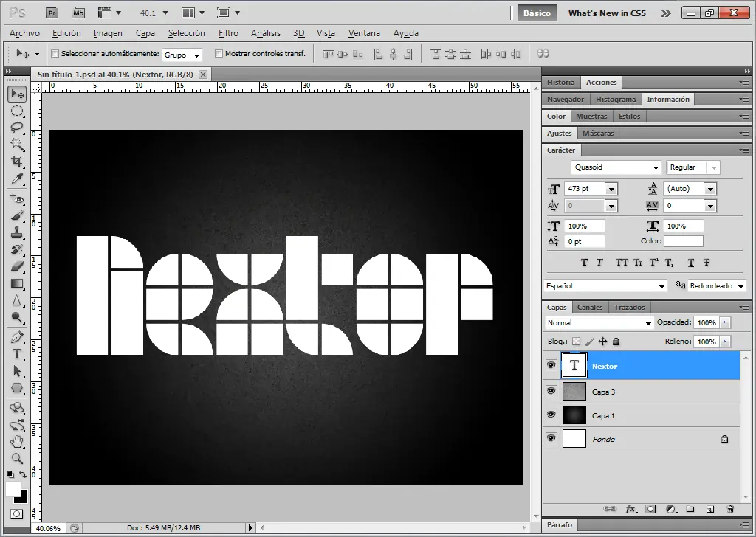Switch to the Canales tab
This screenshot has height=537, width=756.
(x=590, y=307)
